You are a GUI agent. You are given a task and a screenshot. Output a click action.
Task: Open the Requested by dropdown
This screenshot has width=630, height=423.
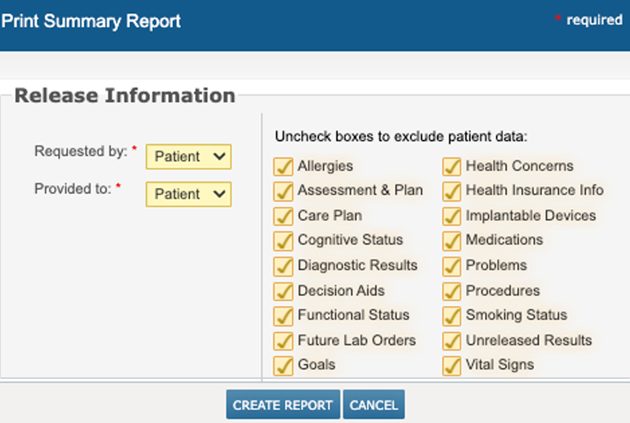coord(188,156)
